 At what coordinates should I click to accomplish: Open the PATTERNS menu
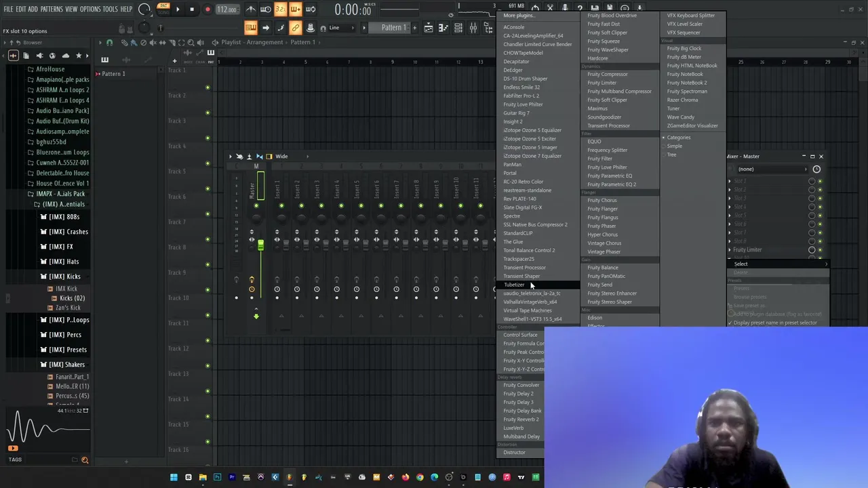coord(52,9)
